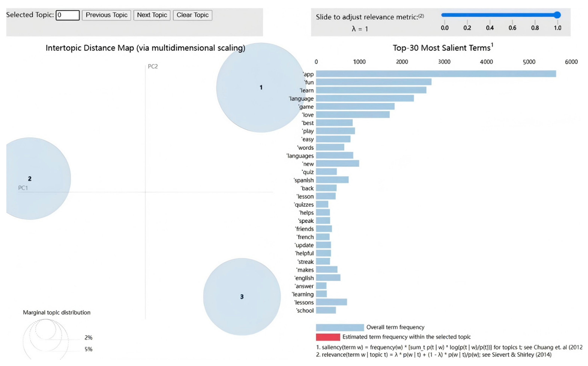The image size is (588, 366).
Task: Click the term label 'learning'
Action: [303, 295]
